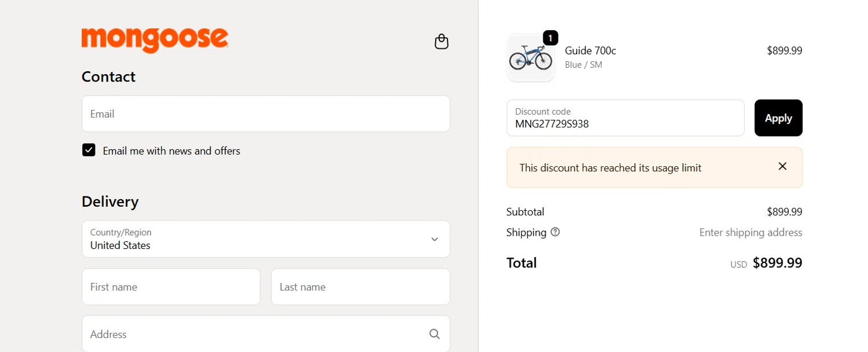Screen dimensions: 868x352
Task: Click the Delivery heading
Action: 110,201
